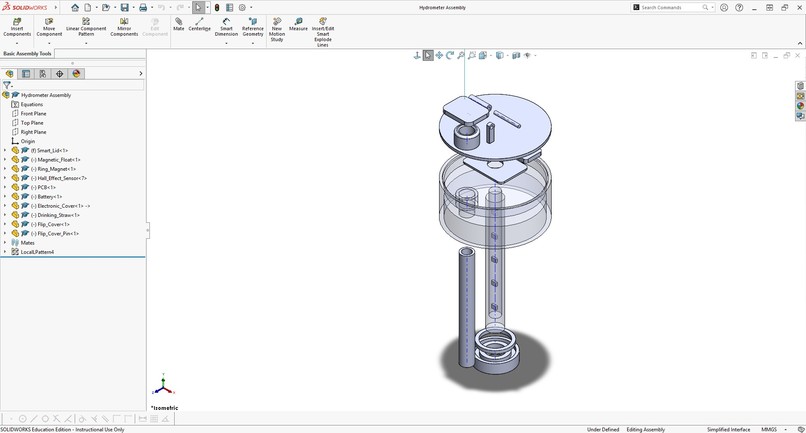This screenshot has height=433, width=806.
Task: Save the assembly with the Save icon
Action: (x=124, y=8)
